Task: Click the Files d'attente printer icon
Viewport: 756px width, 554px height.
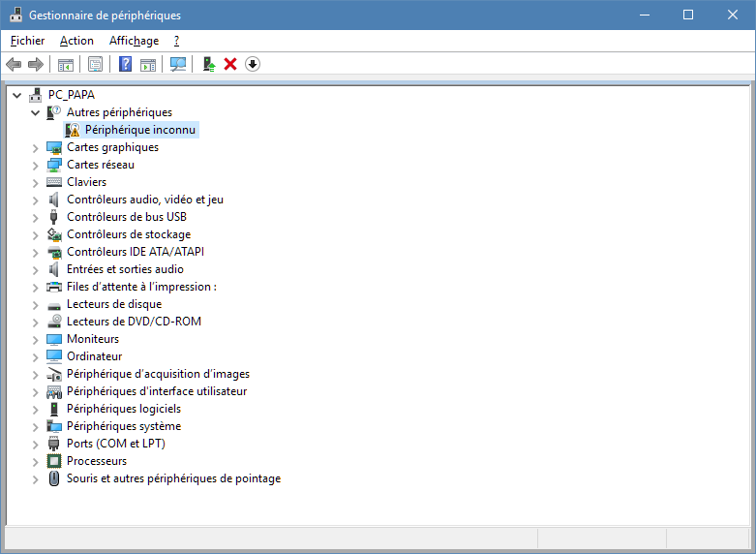Action: pyautogui.click(x=54, y=287)
